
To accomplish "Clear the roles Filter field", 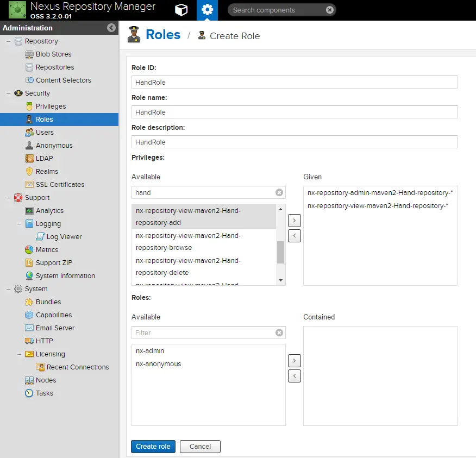I will 279,333.
